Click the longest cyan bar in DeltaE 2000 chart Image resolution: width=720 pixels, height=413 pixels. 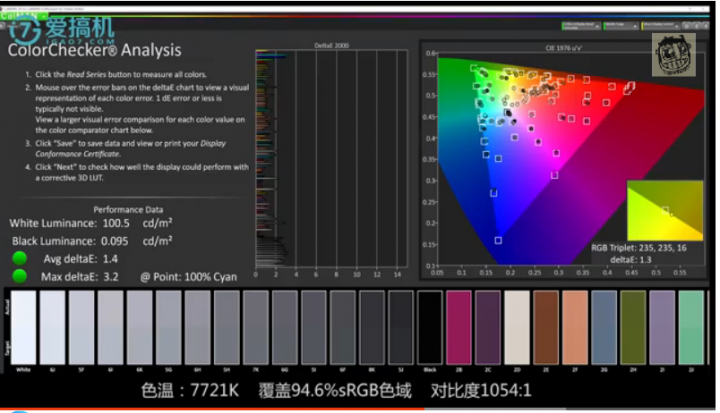(x=272, y=57)
